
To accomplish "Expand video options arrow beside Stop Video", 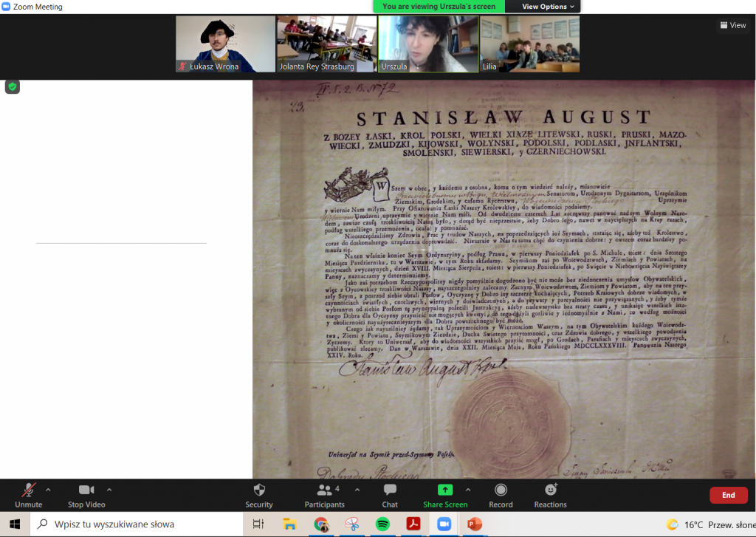I will [109, 490].
